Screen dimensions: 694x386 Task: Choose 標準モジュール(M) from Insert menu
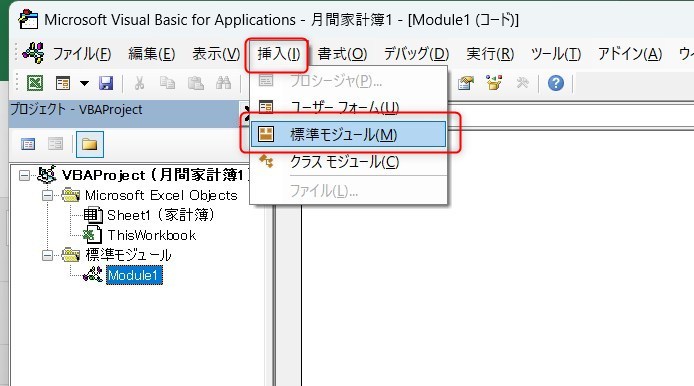click(348, 134)
